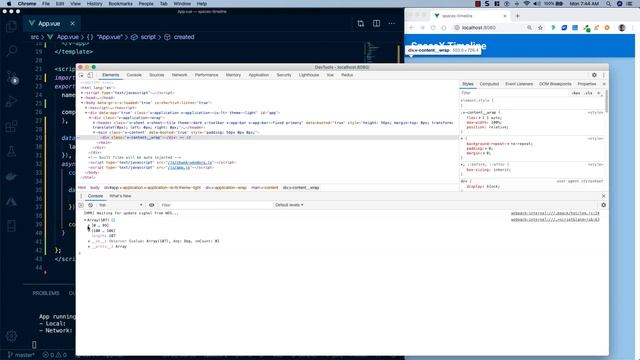Image resolution: width=640 pixels, height=360 pixels.
Task: Show the console sidebar toggle icon
Action: pyautogui.click(x=81, y=205)
